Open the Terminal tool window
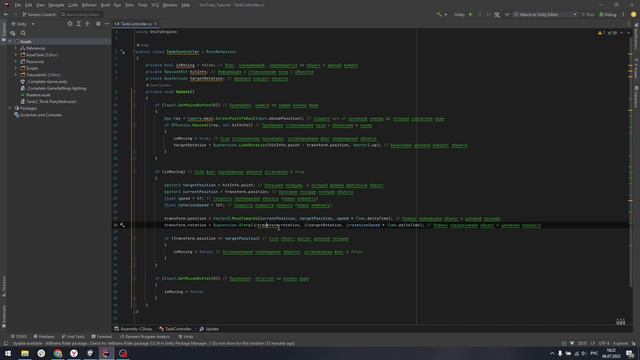 click(102, 337)
